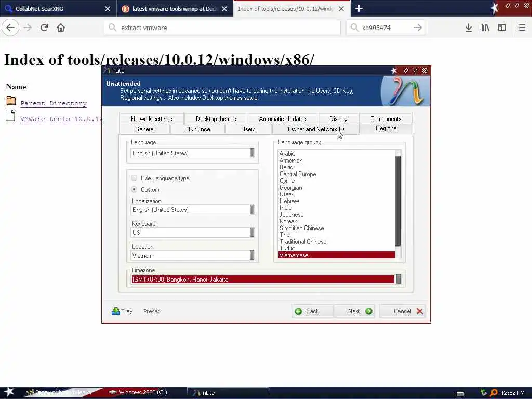The image size is (532, 399).
Task: Open the Localization dropdown
Action: [x=252, y=210]
